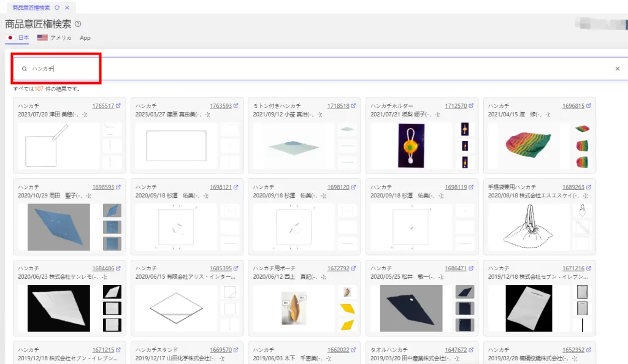The height and width of the screenshot is (364, 628).
Task: View ミトン付きハンカチ main image
Action: 294,146
